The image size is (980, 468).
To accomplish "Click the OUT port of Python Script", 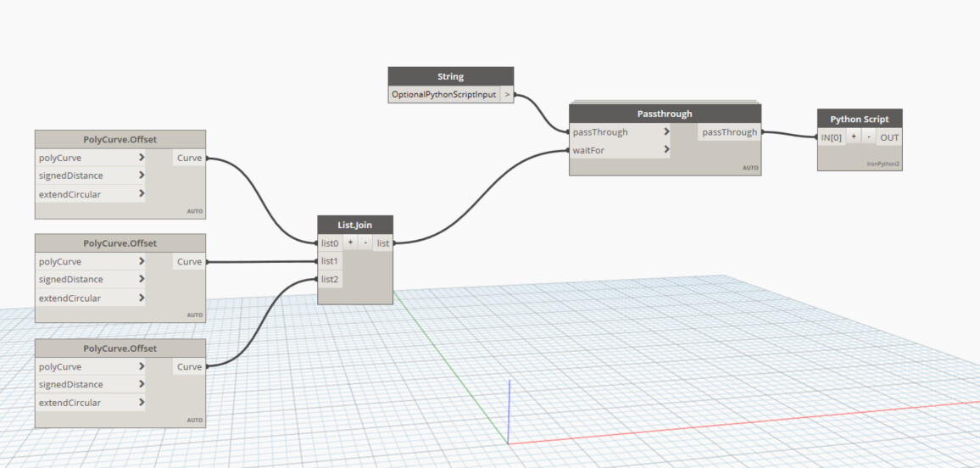I will [x=889, y=136].
